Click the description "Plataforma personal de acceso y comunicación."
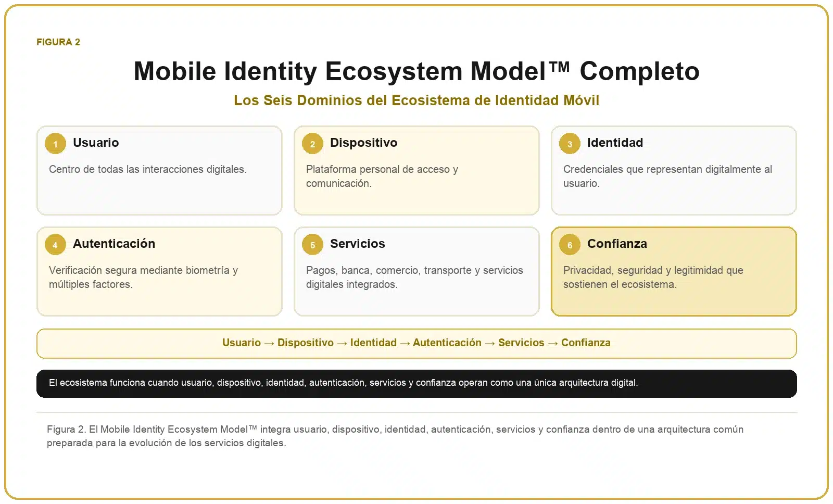This screenshot has width=833, height=504. point(382,176)
